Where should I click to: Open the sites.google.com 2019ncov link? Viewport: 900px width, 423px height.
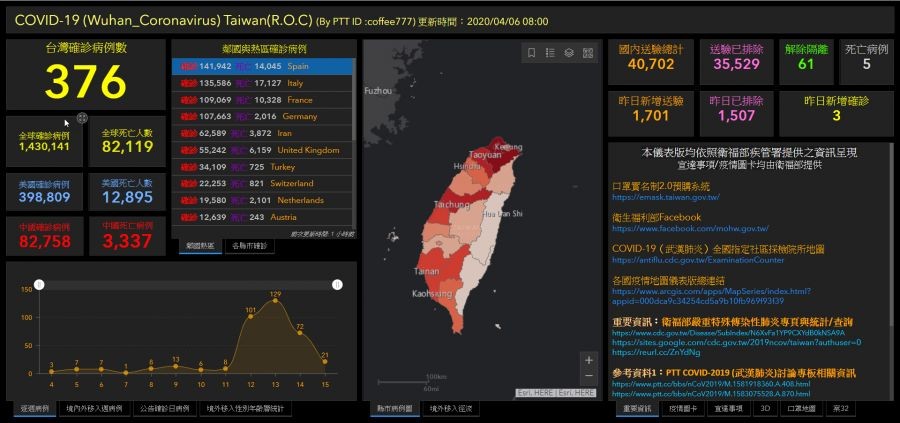coord(736,342)
